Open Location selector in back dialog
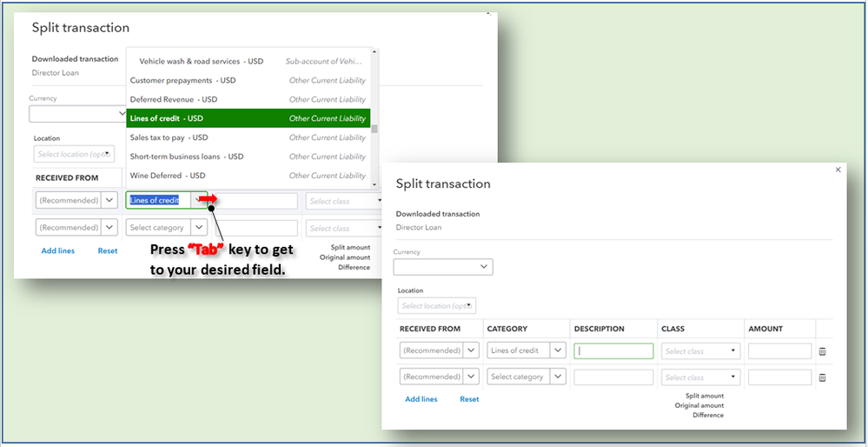 (74, 154)
